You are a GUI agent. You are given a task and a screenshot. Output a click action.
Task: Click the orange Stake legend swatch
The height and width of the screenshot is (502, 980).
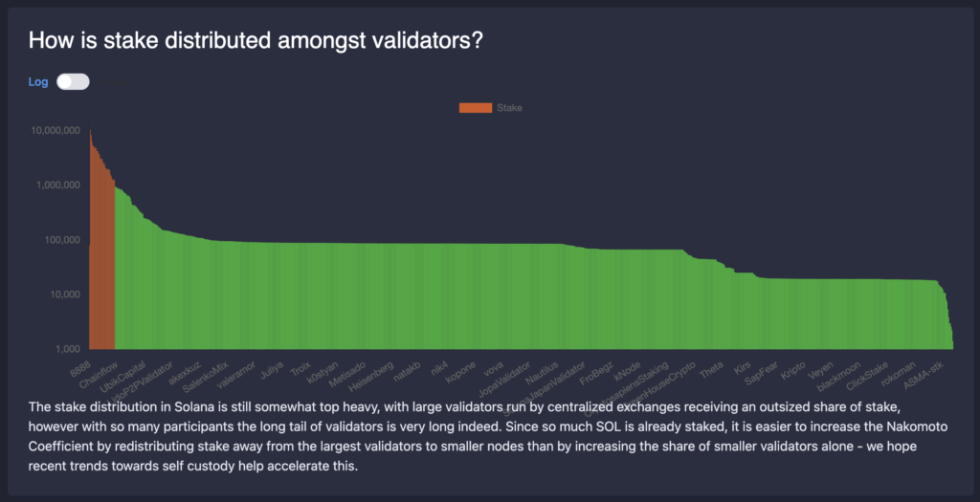pyautogui.click(x=476, y=108)
